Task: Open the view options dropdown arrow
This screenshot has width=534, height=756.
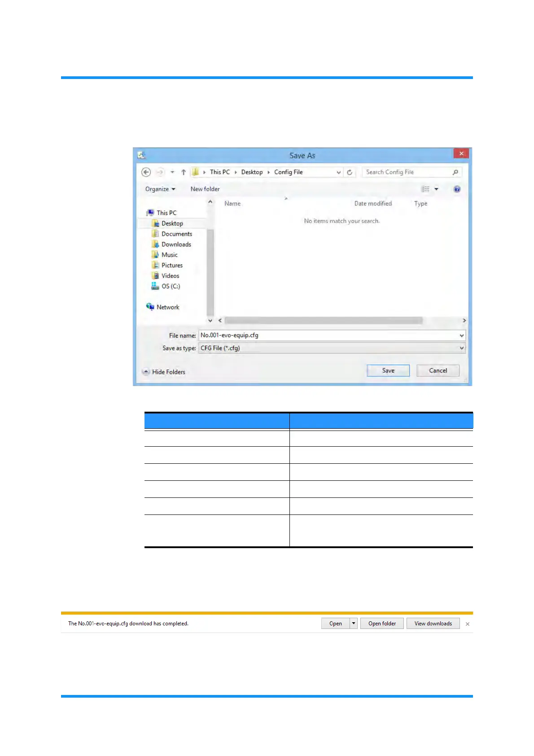Action: [436, 189]
